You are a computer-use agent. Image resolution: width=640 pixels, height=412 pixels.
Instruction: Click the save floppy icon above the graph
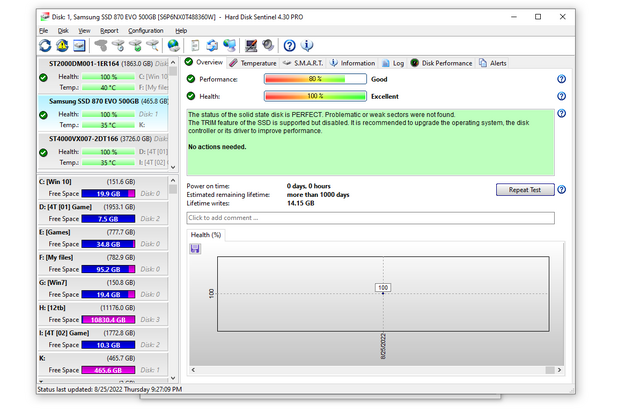[x=196, y=249]
